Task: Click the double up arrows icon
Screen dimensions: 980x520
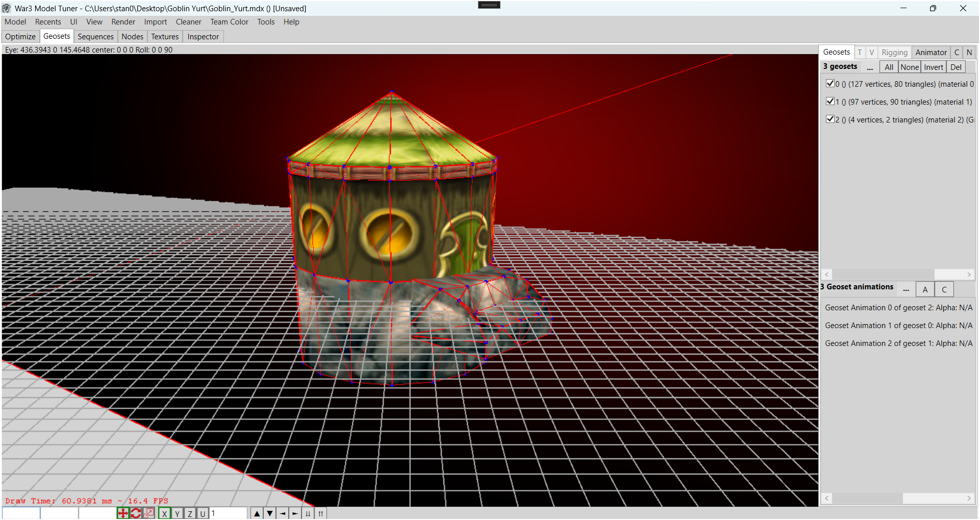Action: 321,513
